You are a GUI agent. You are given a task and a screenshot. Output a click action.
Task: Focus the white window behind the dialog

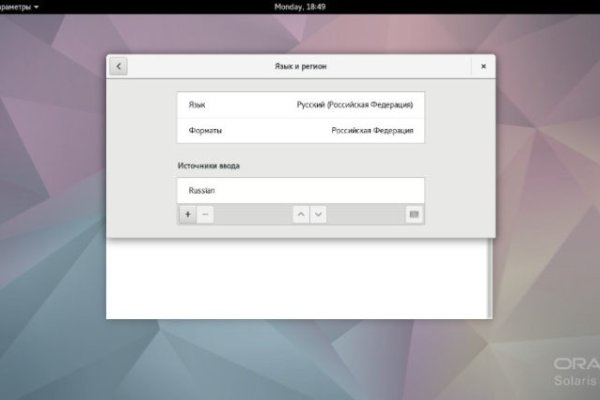pos(300,280)
